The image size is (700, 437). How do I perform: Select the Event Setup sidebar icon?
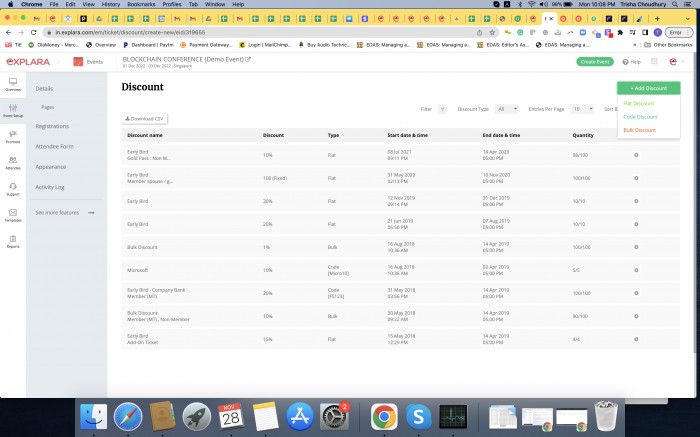[x=13, y=110]
